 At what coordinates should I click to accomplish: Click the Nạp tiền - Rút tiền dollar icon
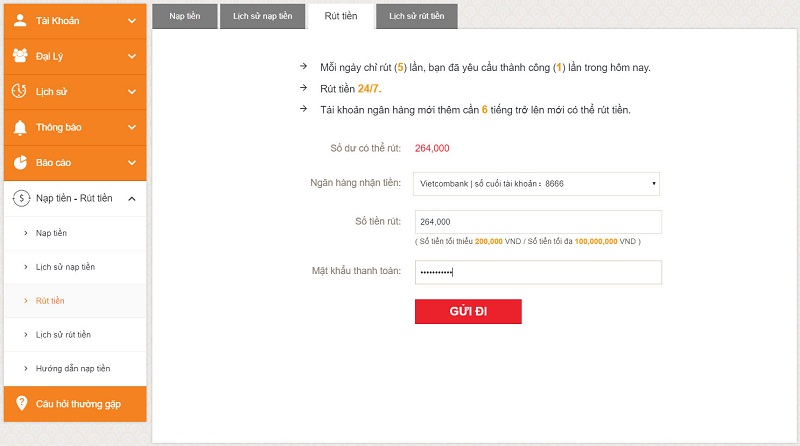click(20, 198)
